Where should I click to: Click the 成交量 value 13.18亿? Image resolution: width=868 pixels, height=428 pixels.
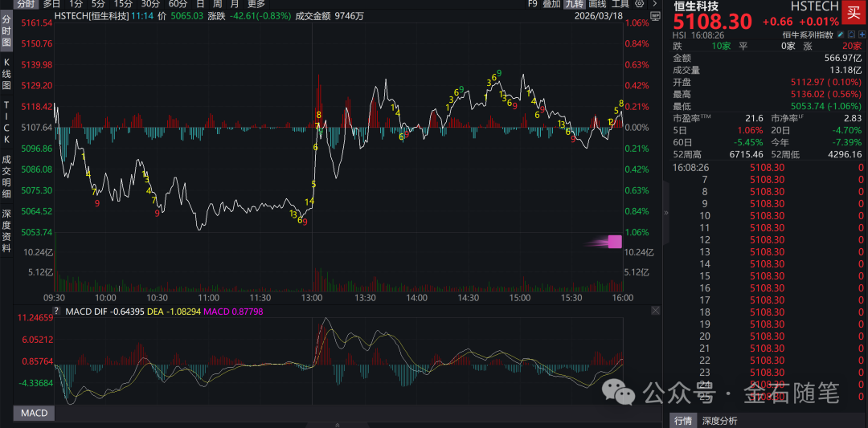[x=845, y=70]
